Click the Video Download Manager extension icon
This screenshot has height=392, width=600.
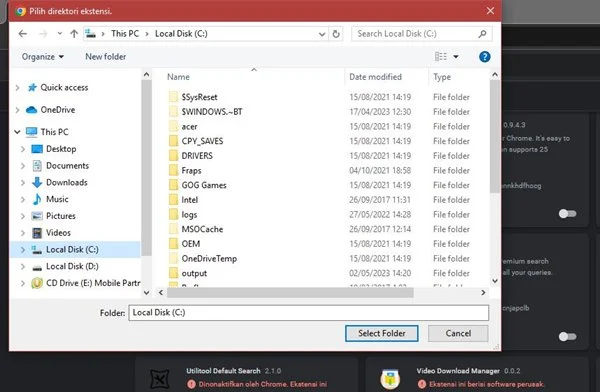[390, 379]
